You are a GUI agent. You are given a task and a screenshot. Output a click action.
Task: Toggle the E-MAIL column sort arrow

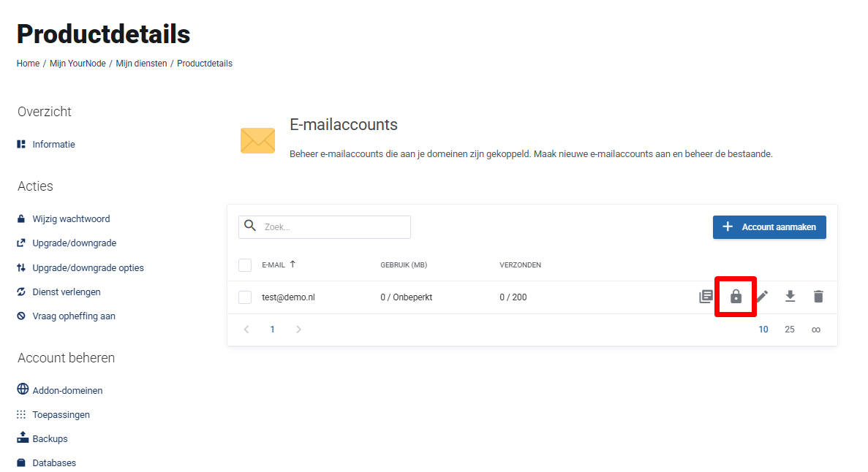pos(293,264)
